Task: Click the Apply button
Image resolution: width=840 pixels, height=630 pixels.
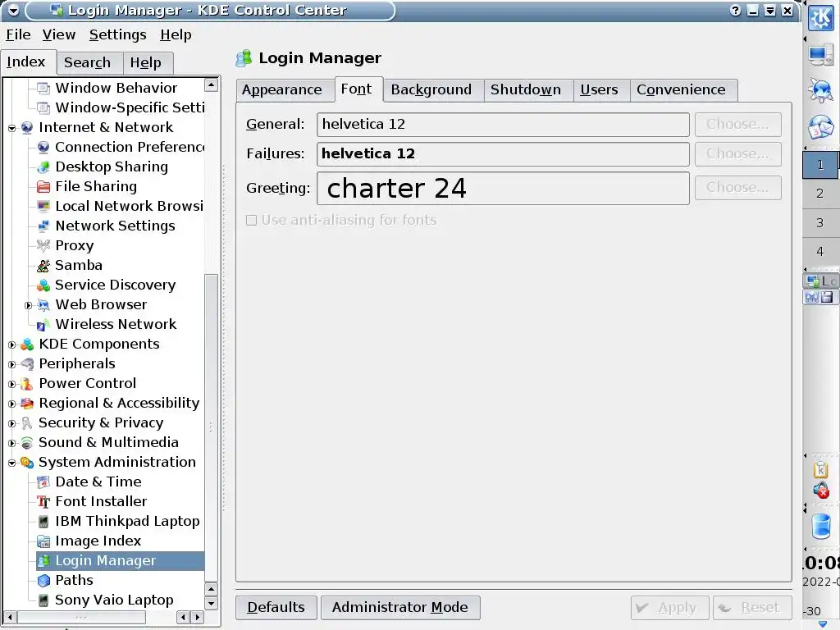Action: pos(669,608)
